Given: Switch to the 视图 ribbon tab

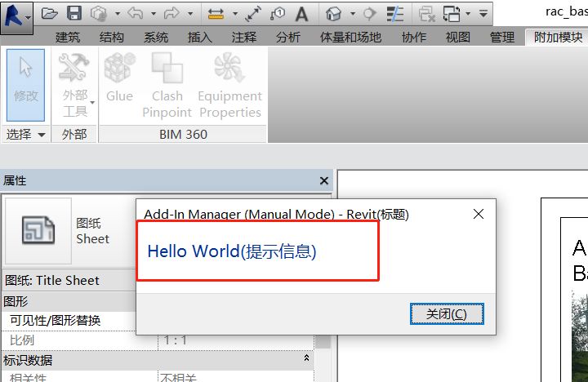Looking at the screenshot, I should [458, 37].
